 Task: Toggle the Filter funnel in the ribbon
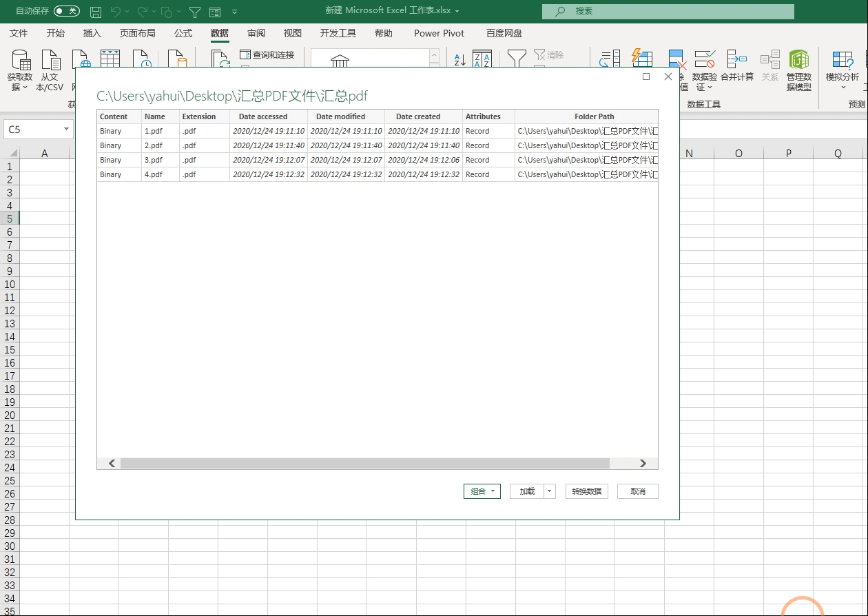[517, 58]
